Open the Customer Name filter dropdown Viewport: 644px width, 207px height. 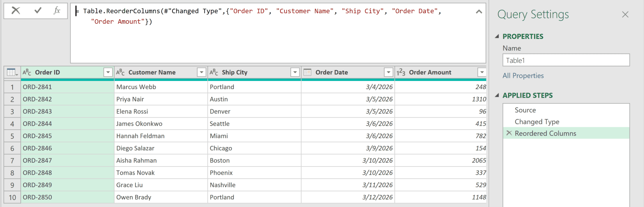click(x=201, y=72)
